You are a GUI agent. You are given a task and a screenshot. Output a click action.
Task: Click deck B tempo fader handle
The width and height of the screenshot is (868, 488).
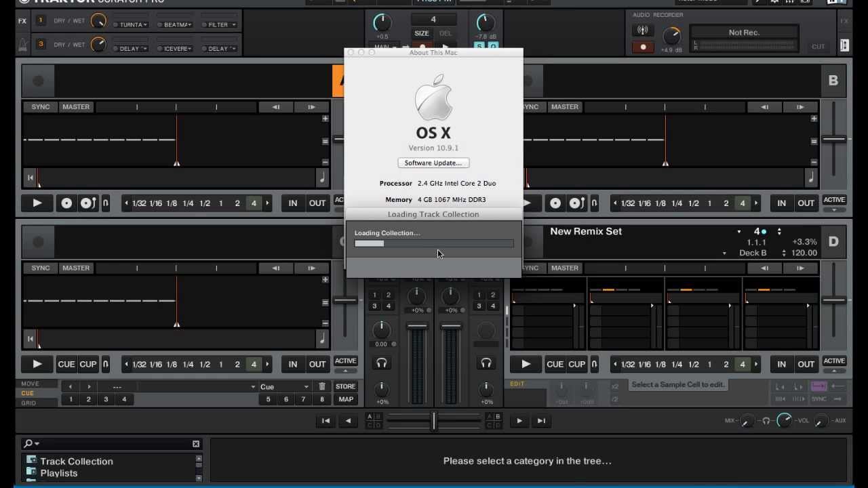pyautogui.click(x=834, y=139)
